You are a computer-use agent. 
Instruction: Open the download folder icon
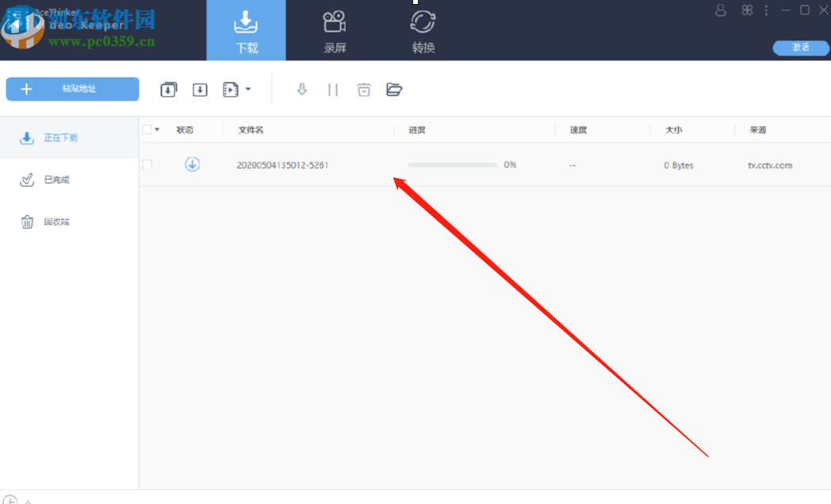pyautogui.click(x=394, y=90)
